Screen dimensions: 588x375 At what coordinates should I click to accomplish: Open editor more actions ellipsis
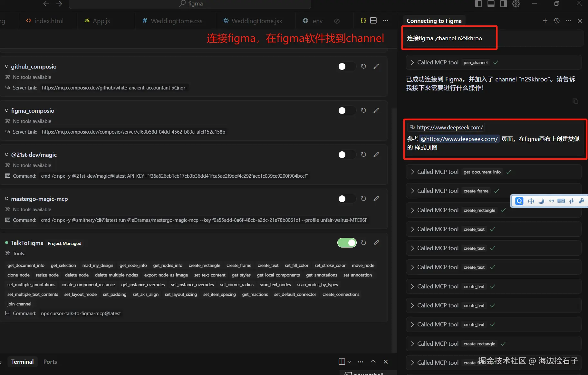pyautogui.click(x=386, y=21)
